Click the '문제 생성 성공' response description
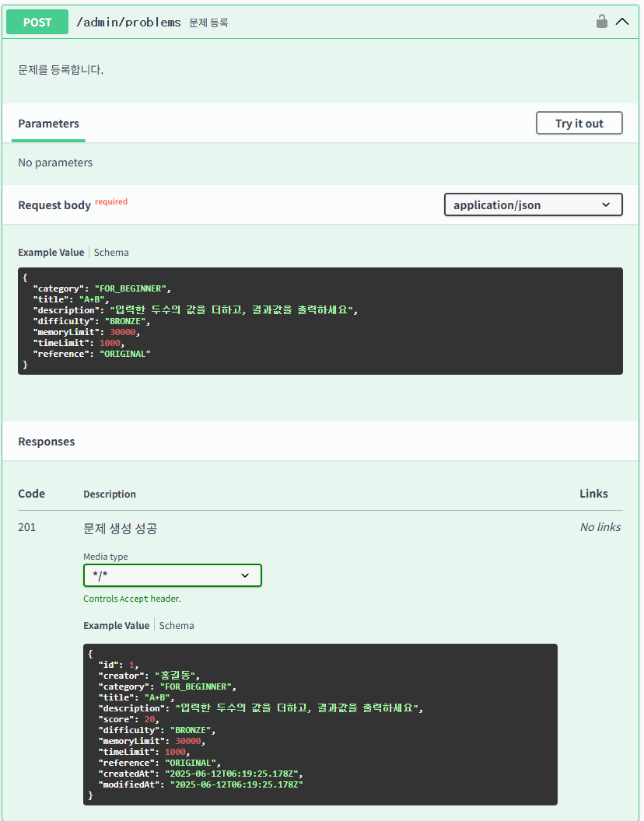This screenshot has width=644, height=821. 120,529
